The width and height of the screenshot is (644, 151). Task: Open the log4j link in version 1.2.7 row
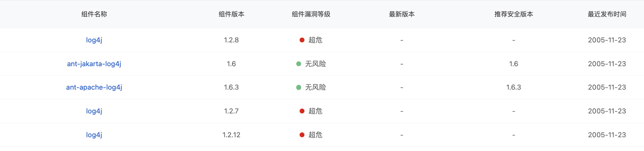pyautogui.click(x=94, y=111)
